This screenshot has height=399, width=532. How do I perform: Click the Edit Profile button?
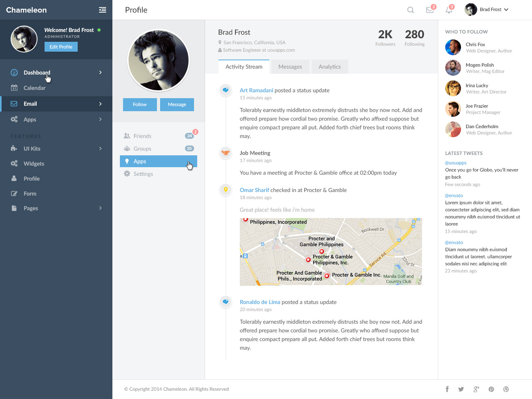point(61,47)
